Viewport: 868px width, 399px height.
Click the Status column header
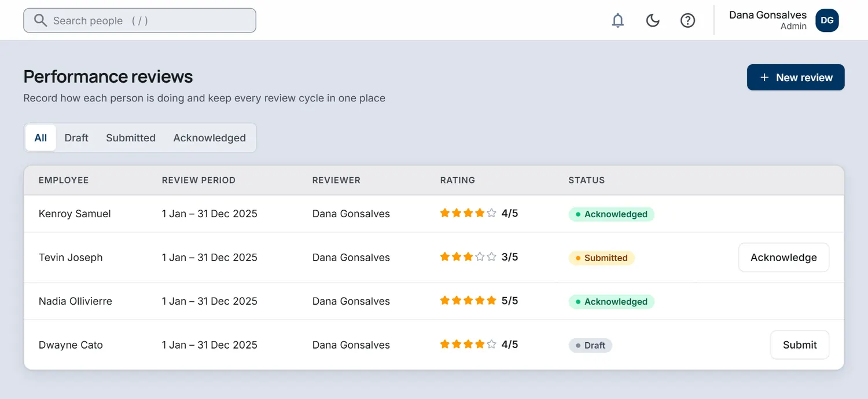click(x=587, y=180)
